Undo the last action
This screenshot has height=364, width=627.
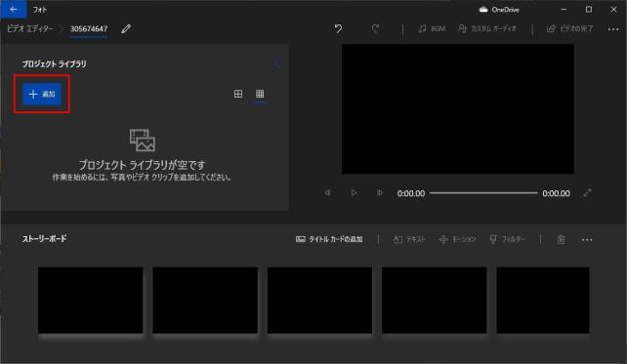[338, 28]
